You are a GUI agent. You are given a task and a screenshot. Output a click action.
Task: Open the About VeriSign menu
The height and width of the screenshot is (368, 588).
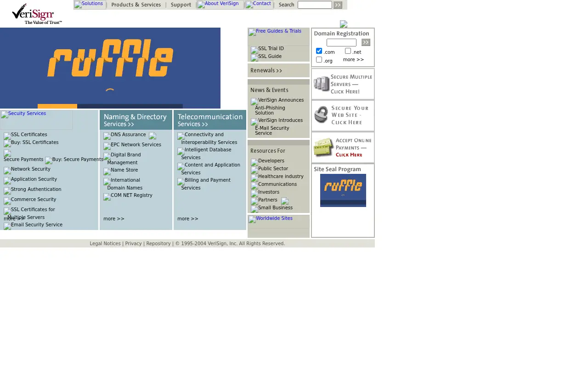pos(220,5)
